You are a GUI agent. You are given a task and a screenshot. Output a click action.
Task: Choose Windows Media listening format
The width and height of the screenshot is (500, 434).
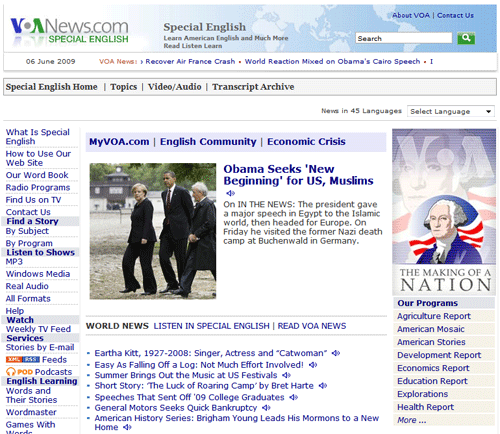[38, 274]
